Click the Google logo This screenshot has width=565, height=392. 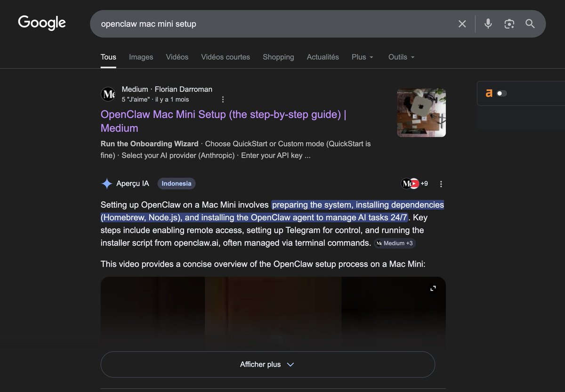tap(42, 23)
